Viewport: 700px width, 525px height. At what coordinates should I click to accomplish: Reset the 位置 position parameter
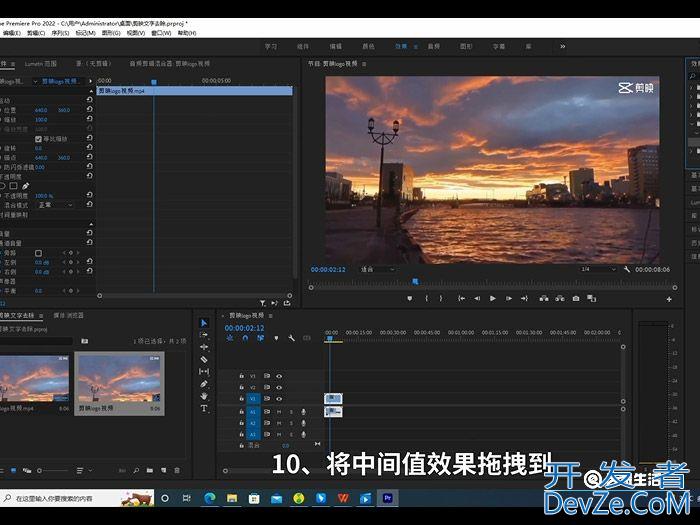point(89,109)
